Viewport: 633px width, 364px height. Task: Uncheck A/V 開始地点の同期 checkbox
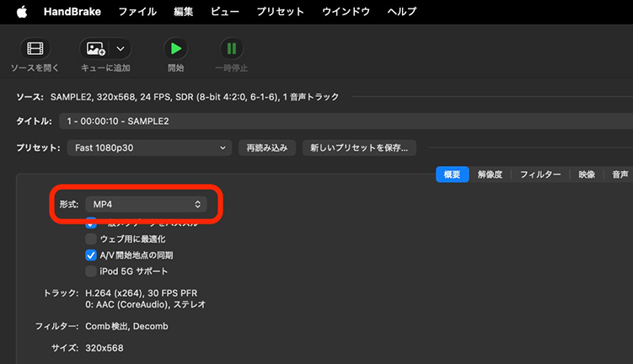(91, 255)
